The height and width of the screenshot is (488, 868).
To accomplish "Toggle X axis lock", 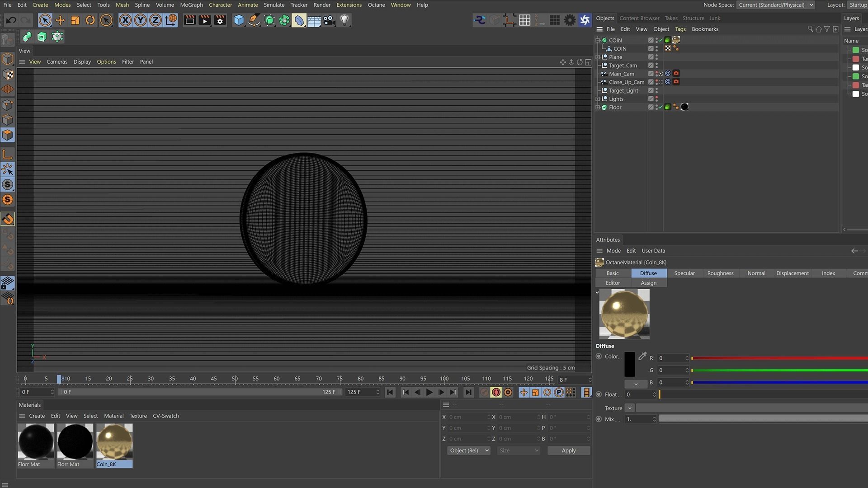I will coord(125,20).
